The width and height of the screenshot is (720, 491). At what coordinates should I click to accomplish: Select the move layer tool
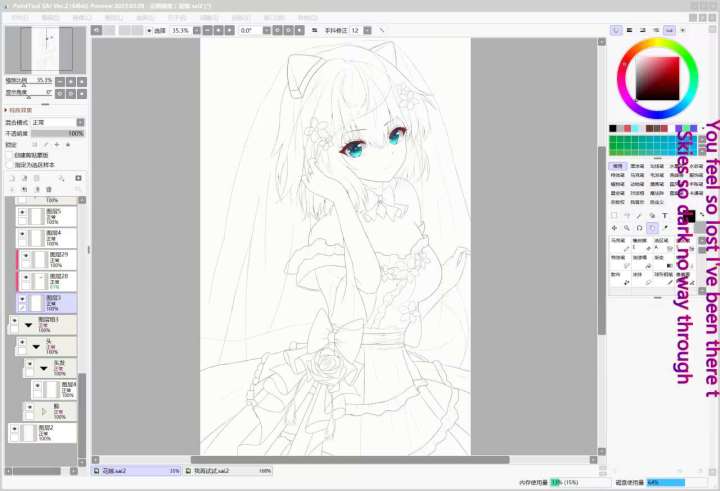pos(614,228)
